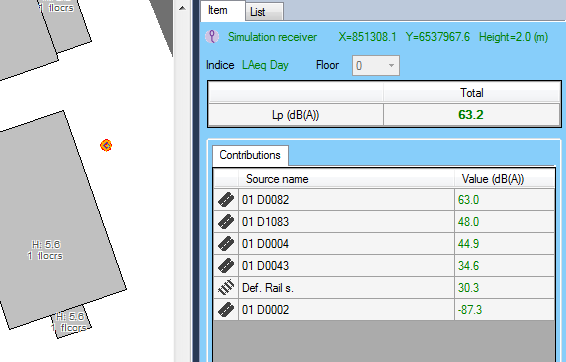Open the Contributions tab
The image size is (566, 362).
pyautogui.click(x=250, y=155)
